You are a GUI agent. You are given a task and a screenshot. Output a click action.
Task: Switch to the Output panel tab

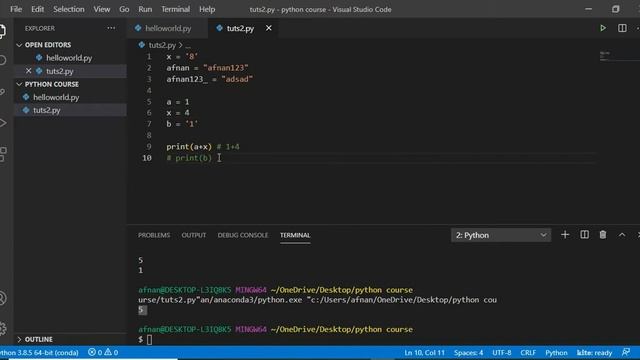[x=194, y=235]
